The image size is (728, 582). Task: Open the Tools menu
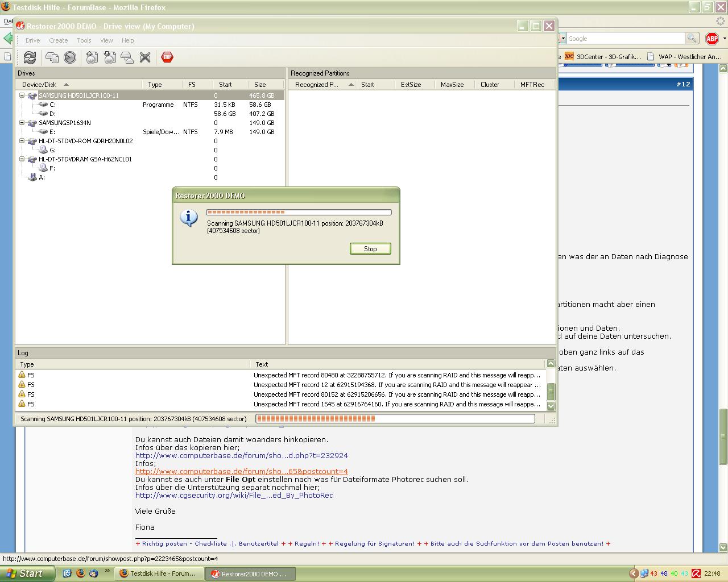click(x=84, y=40)
